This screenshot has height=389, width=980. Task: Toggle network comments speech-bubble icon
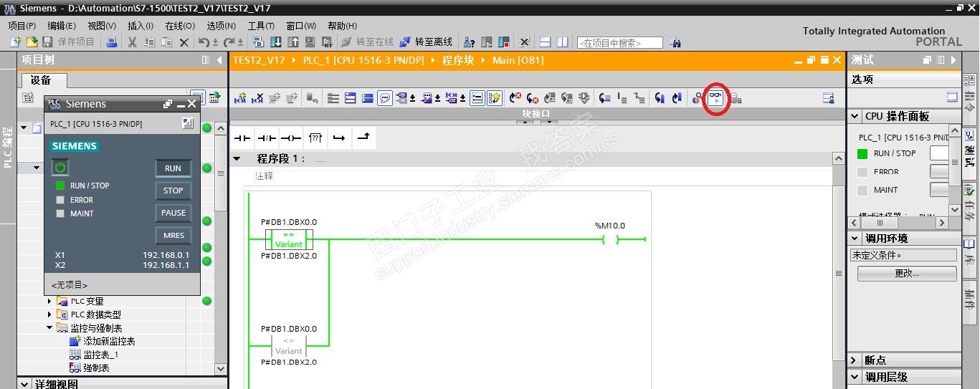point(385,98)
